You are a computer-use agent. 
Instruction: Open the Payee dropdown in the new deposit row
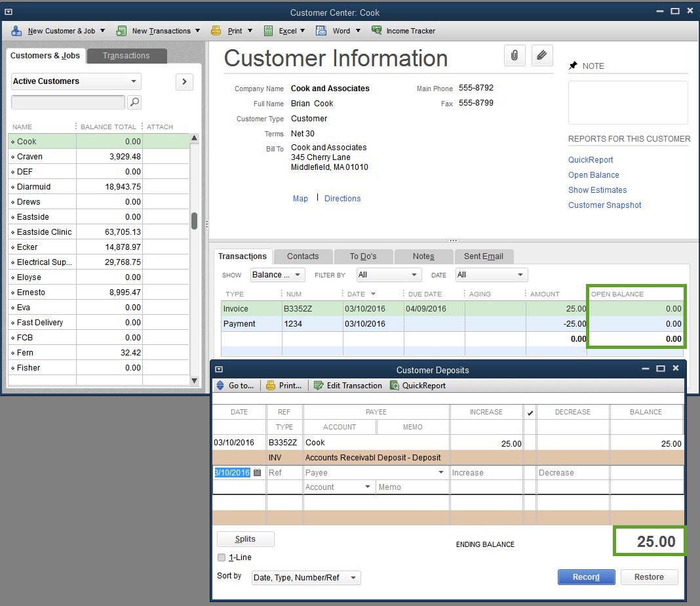pyautogui.click(x=440, y=472)
